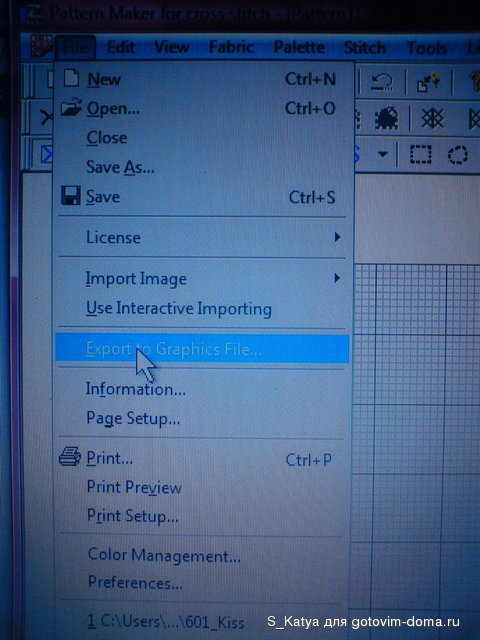Click the printer icon beside Print
This screenshot has width=480, height=640.
(70, 457)
